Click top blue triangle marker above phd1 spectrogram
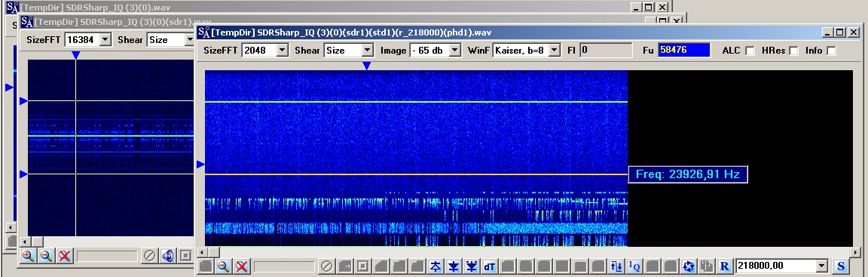The image size is (868, 277). click(x=366, y=66)
